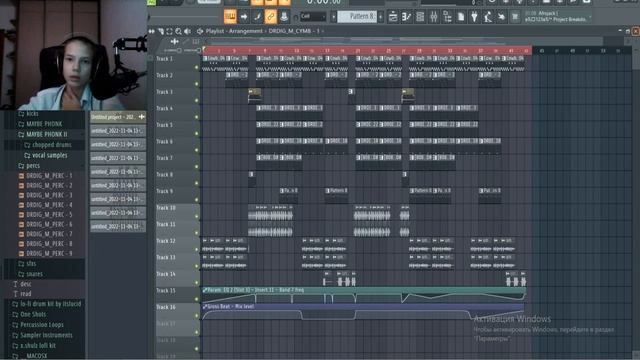Collapse the percs folder
This screenshot has height=360, width=640.
[x=29, y=166]
